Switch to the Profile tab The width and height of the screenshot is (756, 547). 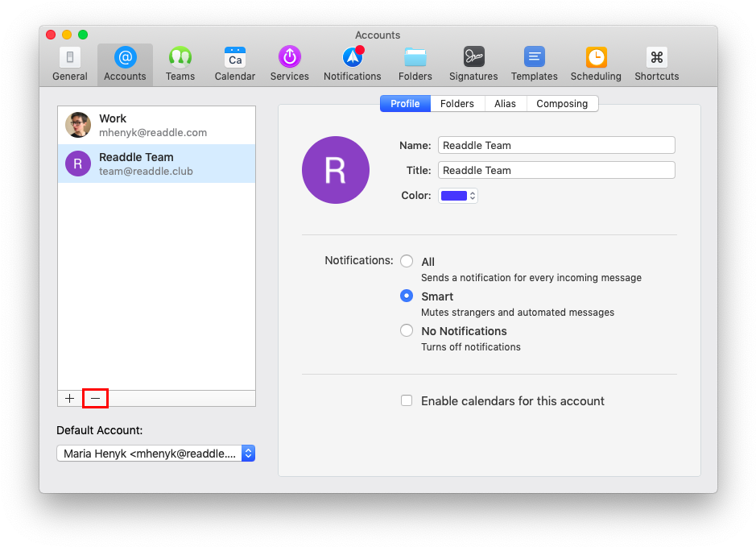[x=405, y=104]
